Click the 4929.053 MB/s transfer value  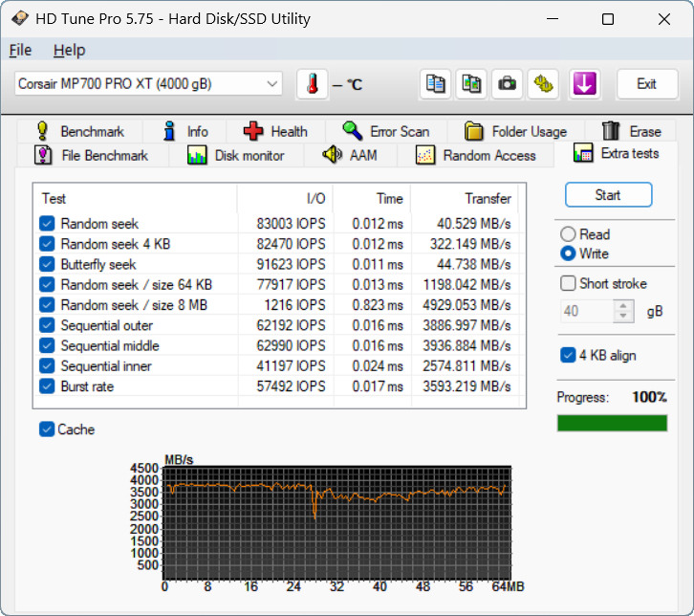(466, 305)
